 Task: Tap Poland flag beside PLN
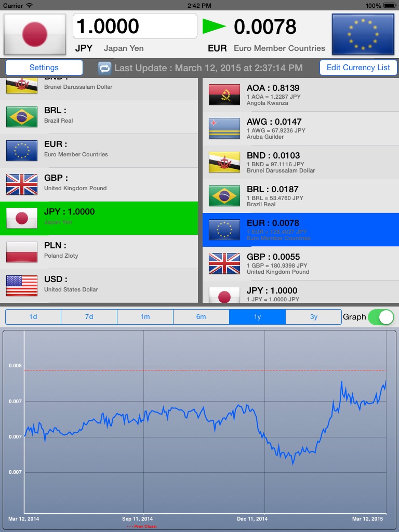coord(22,252)
